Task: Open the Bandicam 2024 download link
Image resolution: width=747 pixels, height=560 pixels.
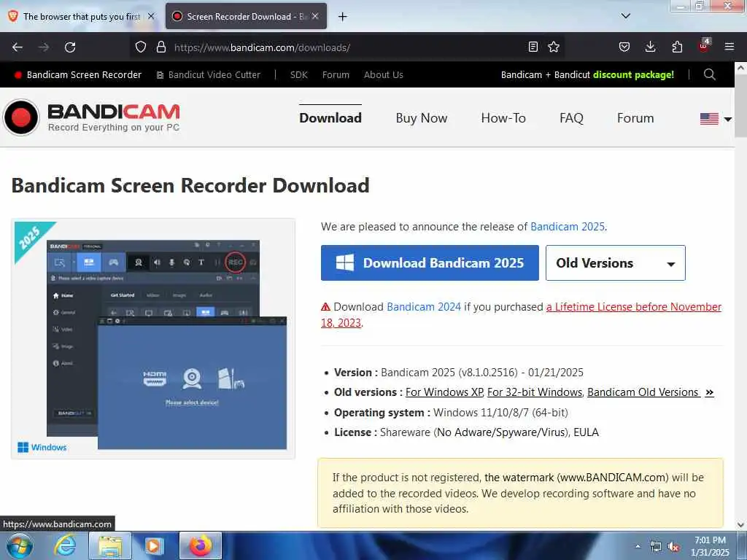Action: point(424,307)
